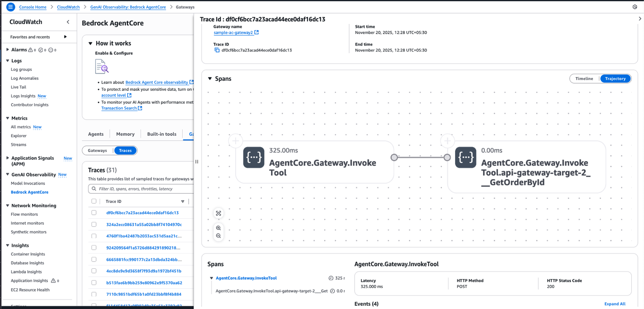
Task: Check the box for trace df0cf6bcc7a23acad44ece0daf16dc13
Action: 94,213
